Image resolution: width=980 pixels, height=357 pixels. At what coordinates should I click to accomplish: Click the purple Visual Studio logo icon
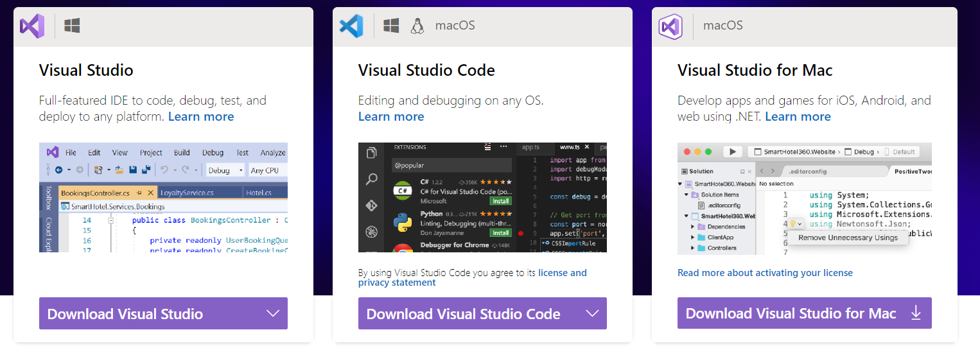[x=32, y=26]
